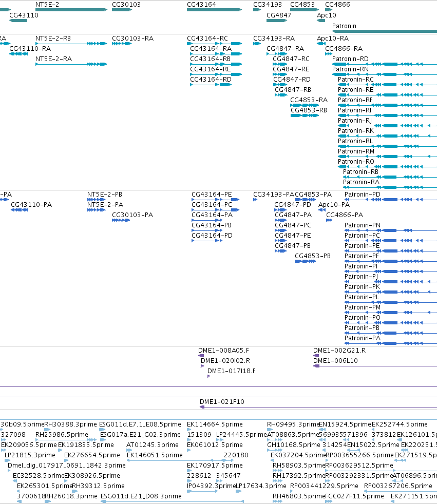
Task: Select protein CG4853-PB label
Action: 313,256
